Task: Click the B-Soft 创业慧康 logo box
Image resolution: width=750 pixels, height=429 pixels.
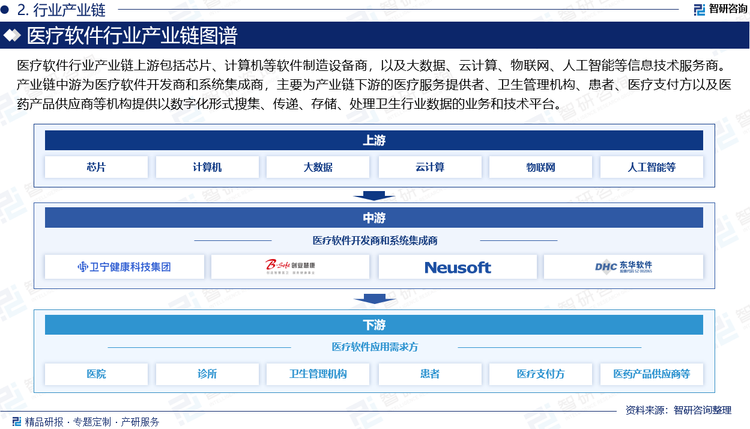Action: point(290,267)
